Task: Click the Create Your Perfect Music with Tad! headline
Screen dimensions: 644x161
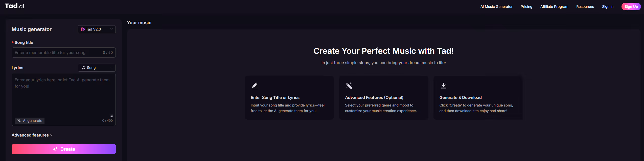Action: pos(383,51)
